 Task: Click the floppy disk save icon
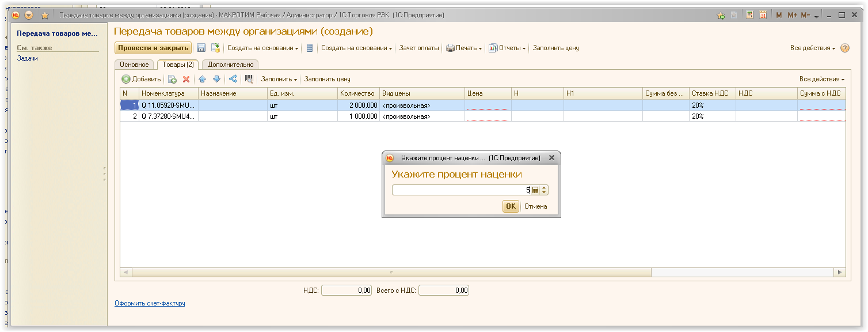click(x=201, y=48)
